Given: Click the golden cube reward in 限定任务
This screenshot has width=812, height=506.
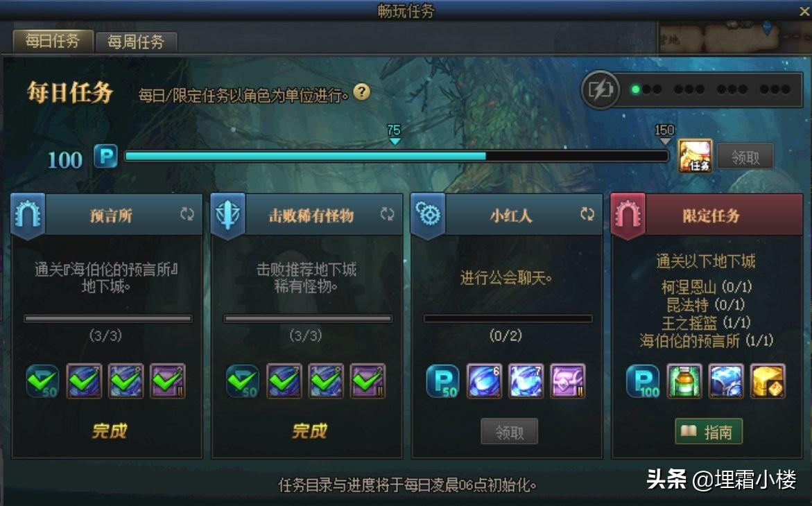Looking at the screenshot, I should [768, 381].
